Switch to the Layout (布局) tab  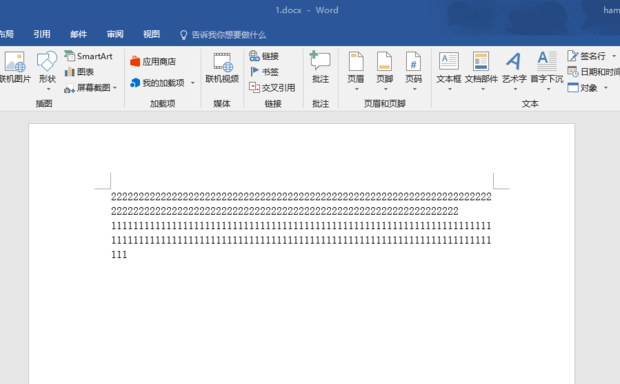tap(6, 34)
